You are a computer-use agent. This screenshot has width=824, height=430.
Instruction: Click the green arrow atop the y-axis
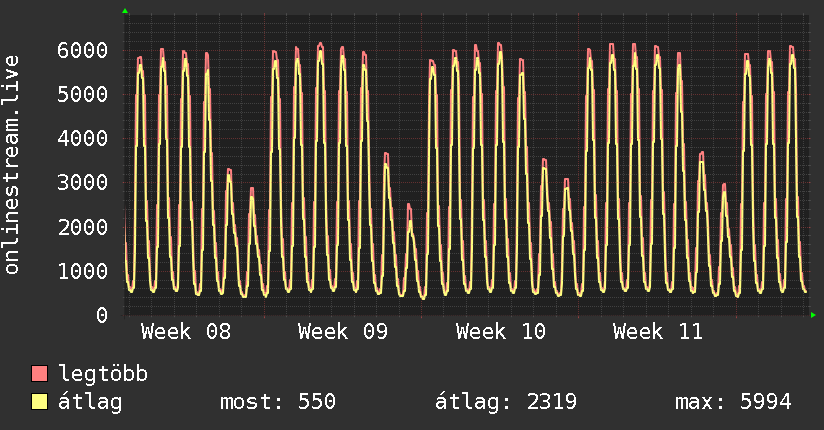click(x=125, y=11)
